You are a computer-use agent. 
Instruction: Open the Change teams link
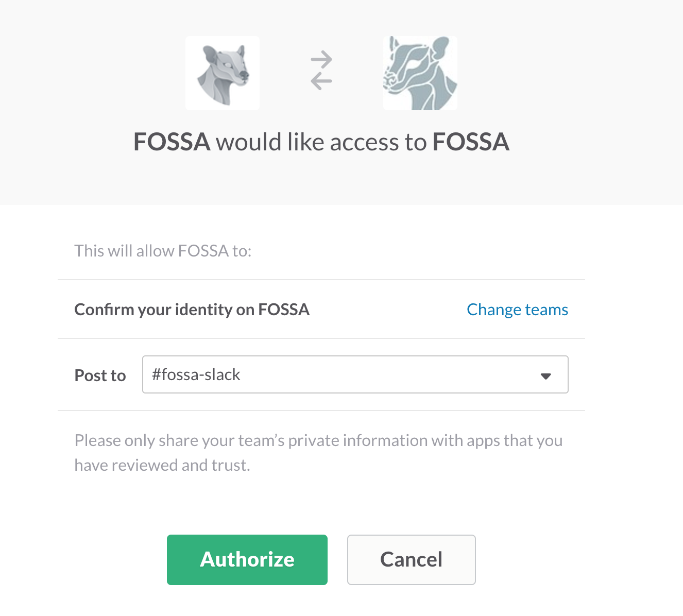click(517, 310)
